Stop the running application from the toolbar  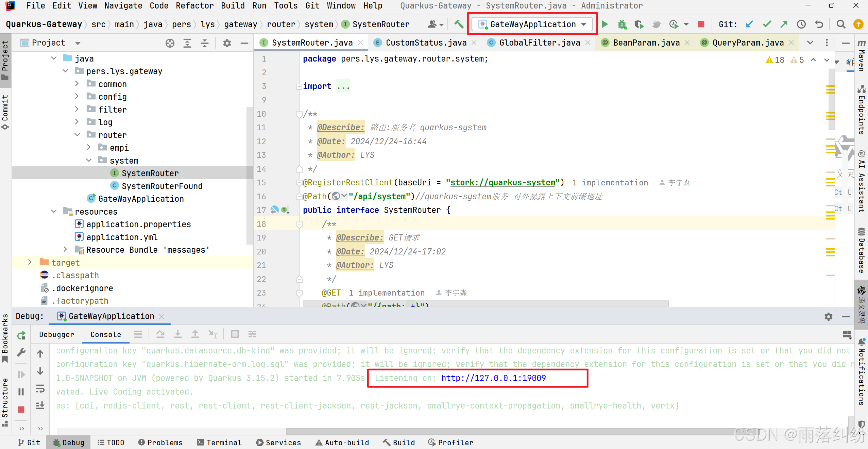click(x=701, y=24)
